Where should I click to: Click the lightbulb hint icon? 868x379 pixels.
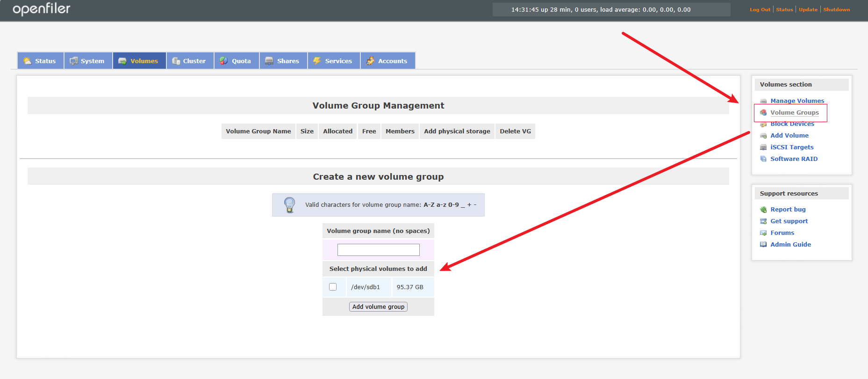coord(290,205)
